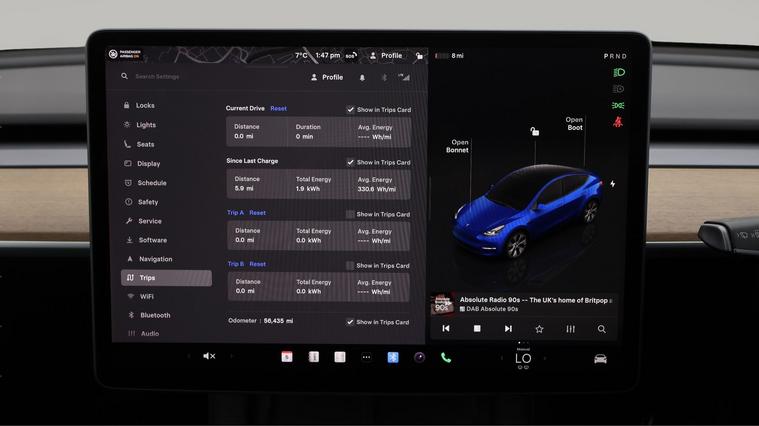Image resolution: width=759 pixels, height=426 pixels.
Task: Search media with the magnifier icon
Action: click(x=601, y=329)
